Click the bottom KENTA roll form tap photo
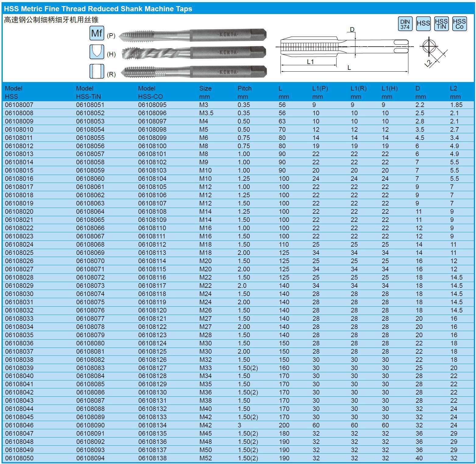Screen dimensions: 476x464 pyautogui.click(x=194, y=72)
